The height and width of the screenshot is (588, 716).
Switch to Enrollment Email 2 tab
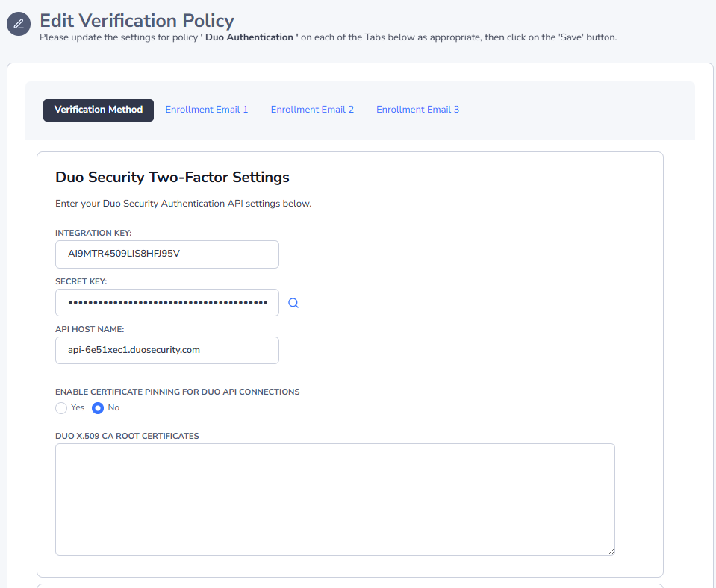pyautogui.click(x=312, y=110)
